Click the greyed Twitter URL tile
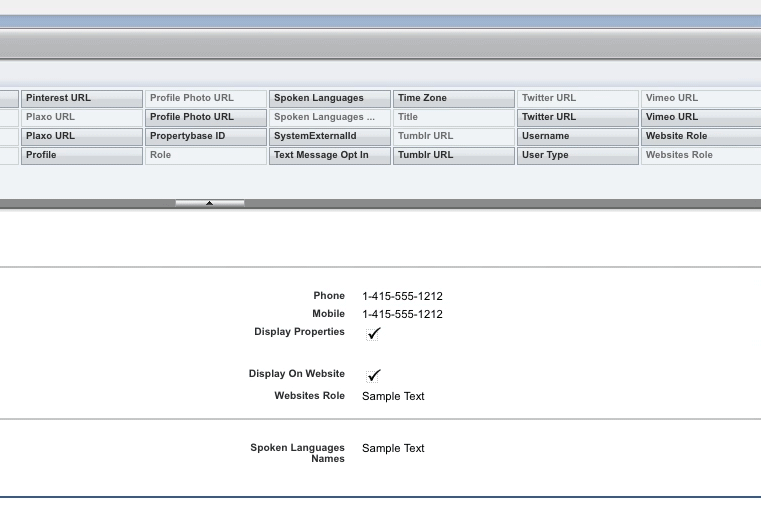The height and width of the screenshot is (517, 761). pyautogui.click(x=578, y=99)
